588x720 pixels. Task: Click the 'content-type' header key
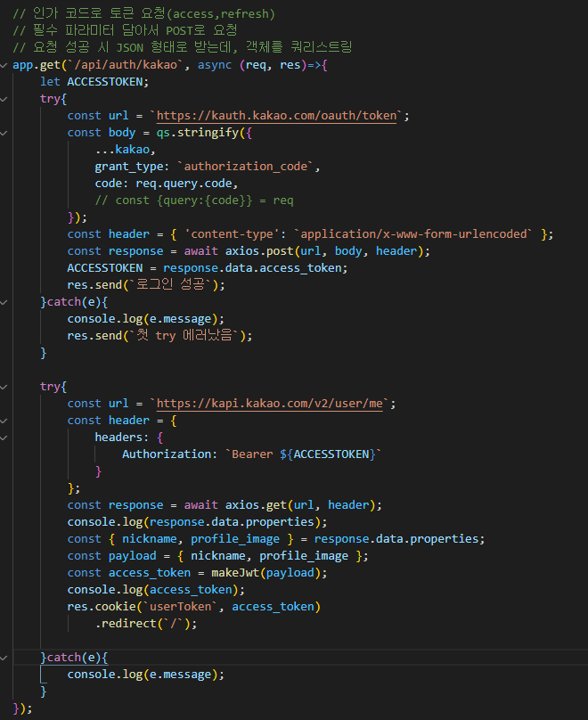232,234
